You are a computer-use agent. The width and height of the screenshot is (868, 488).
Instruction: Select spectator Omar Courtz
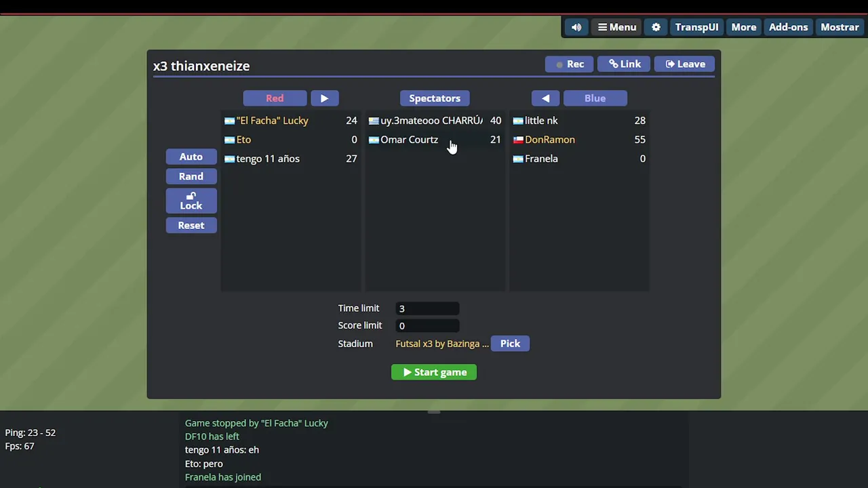pyautogui.click(x=435, y=140)
